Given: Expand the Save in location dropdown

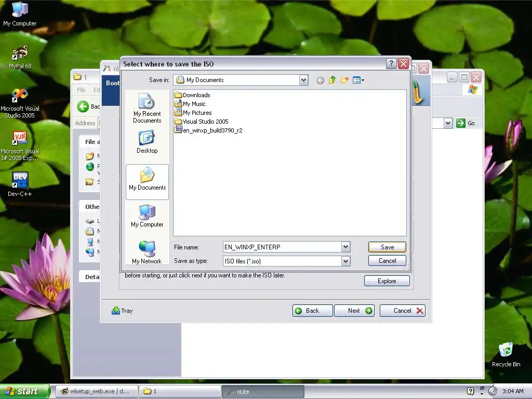Looking at the screenshot, I should point(303,80).
